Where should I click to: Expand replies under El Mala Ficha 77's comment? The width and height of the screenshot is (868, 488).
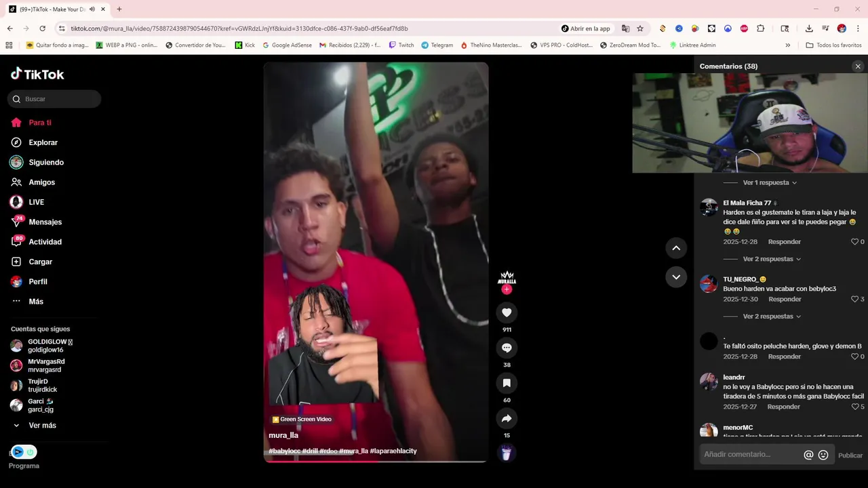tap(772, 259)
